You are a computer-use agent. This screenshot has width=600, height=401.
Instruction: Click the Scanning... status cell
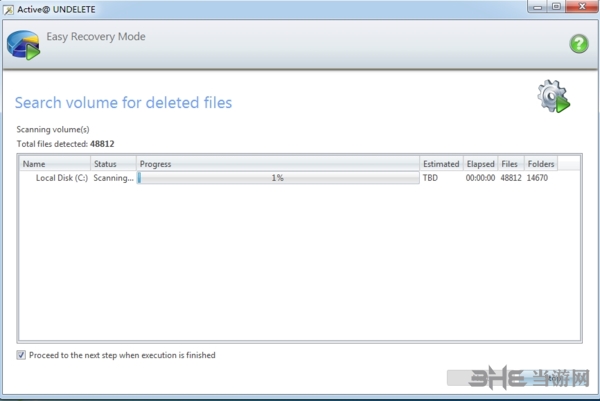(x=114, y=178)
